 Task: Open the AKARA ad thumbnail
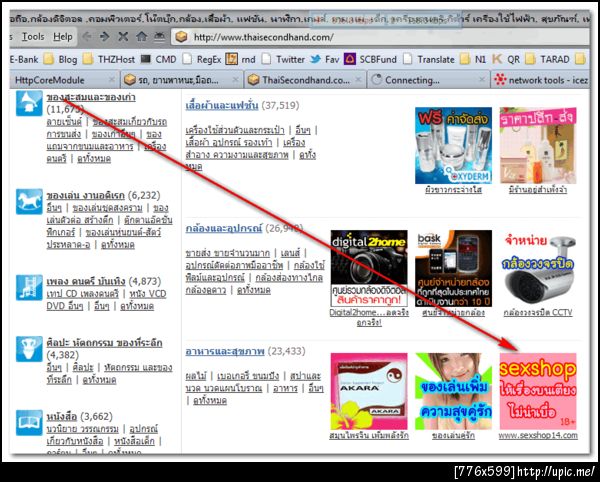click(369, 391)
